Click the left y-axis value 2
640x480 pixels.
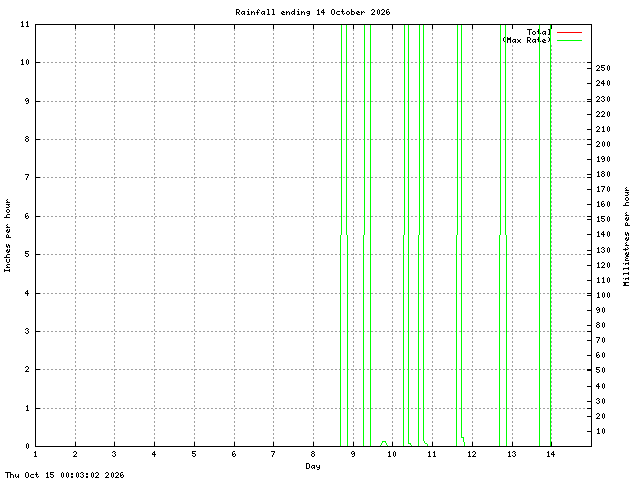tap(27, 369)
